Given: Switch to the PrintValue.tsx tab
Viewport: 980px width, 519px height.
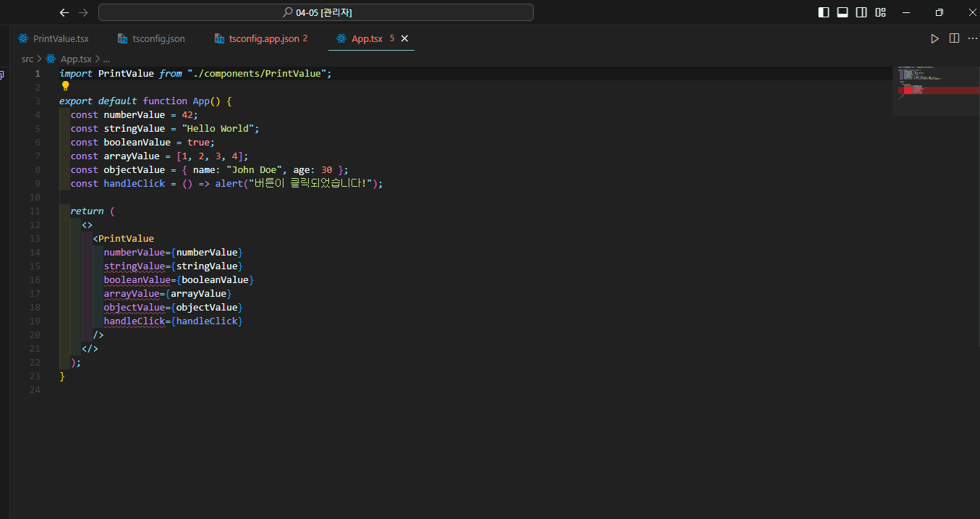Looking at the screenshot, I should (x=61, y=38).
